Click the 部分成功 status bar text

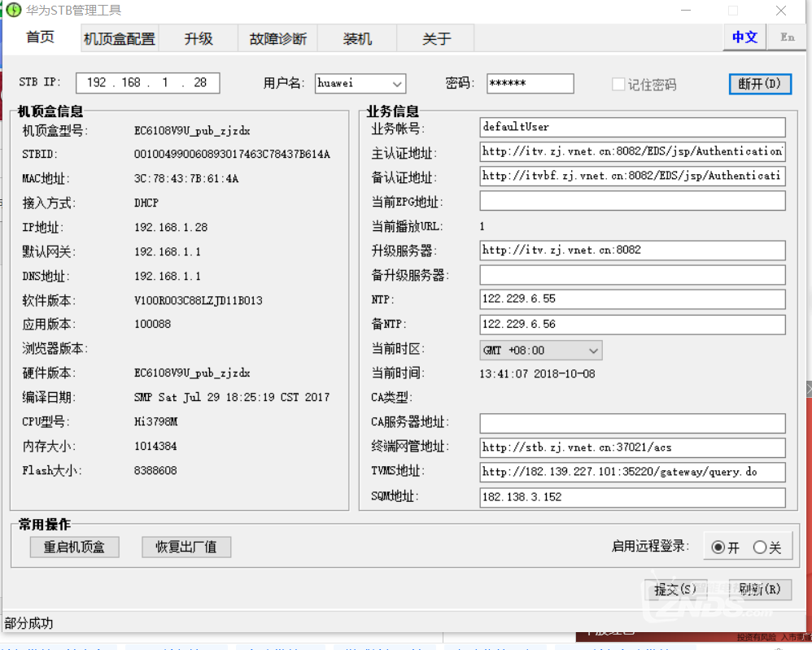[x=29, y=623]
